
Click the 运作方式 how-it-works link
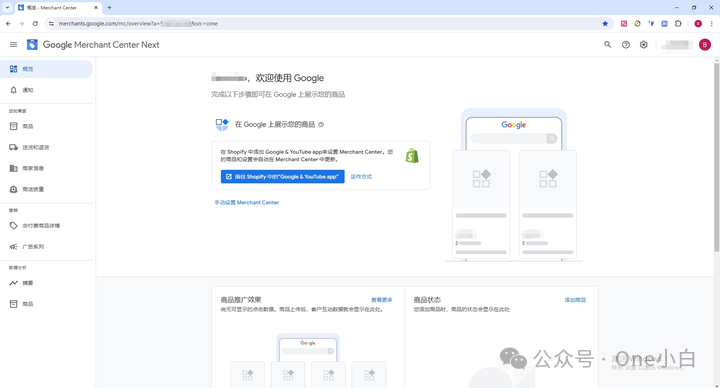361,177
